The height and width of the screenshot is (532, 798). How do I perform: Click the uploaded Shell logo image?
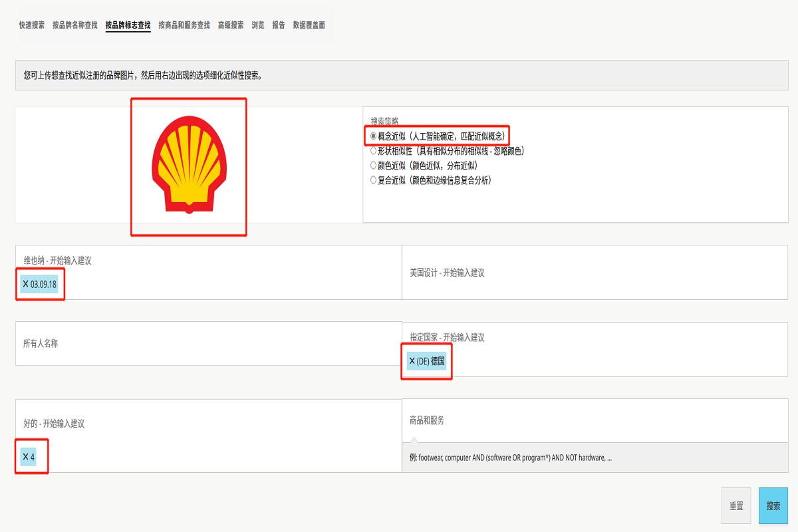point(189,165)
